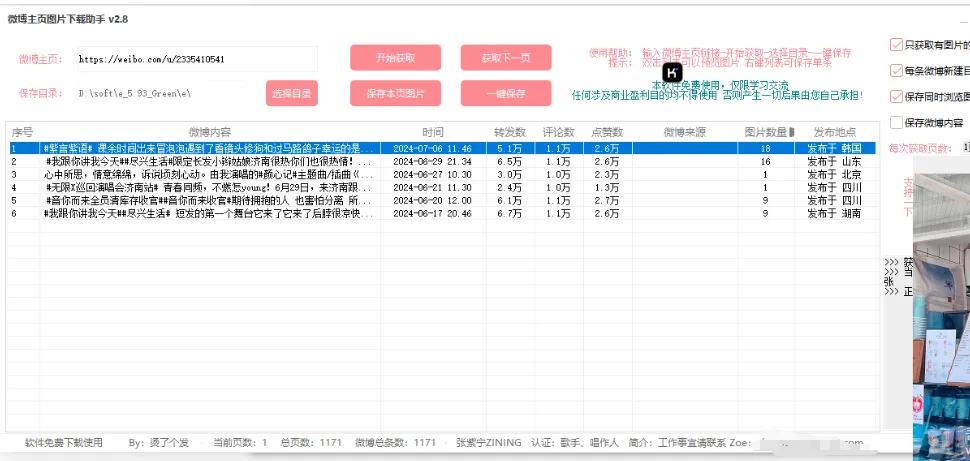Image resolution: width=970 pixels, height=461 pixels.
Task: Sort by the 时间 column header
Action: coord(433,132)
